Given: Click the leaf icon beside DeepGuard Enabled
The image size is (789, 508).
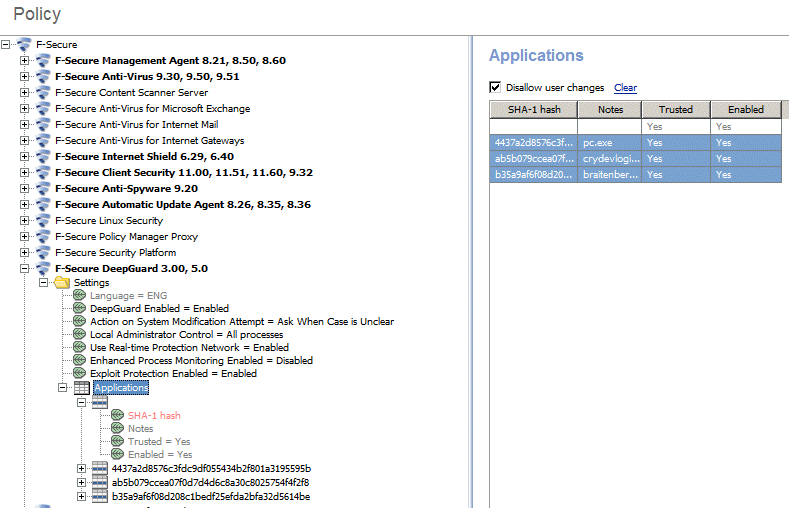Looking at the screenshot, I should 80,308.
